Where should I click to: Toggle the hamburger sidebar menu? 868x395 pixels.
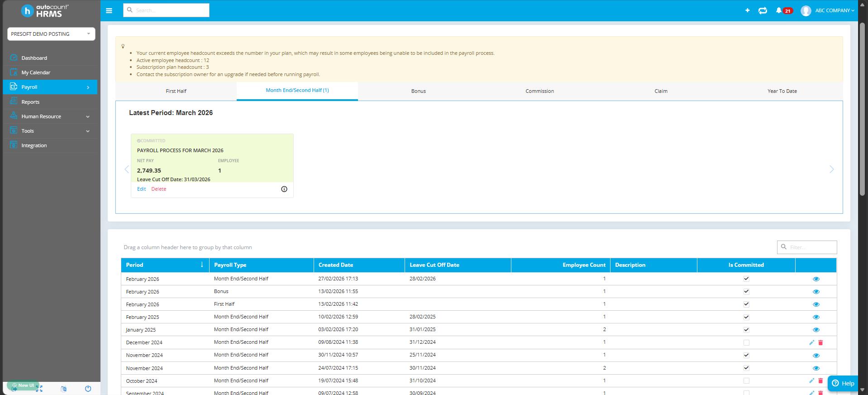(109, 10)
